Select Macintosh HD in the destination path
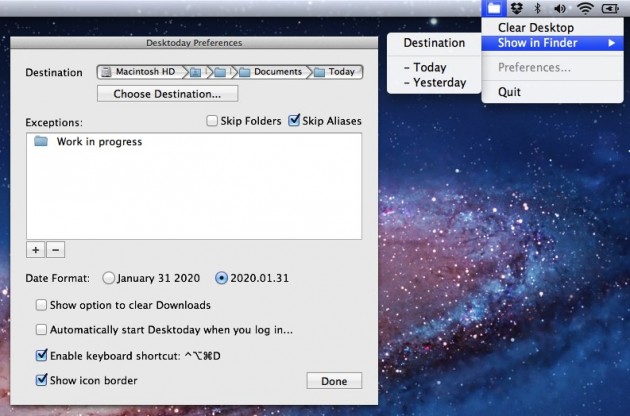 [139, 72]
